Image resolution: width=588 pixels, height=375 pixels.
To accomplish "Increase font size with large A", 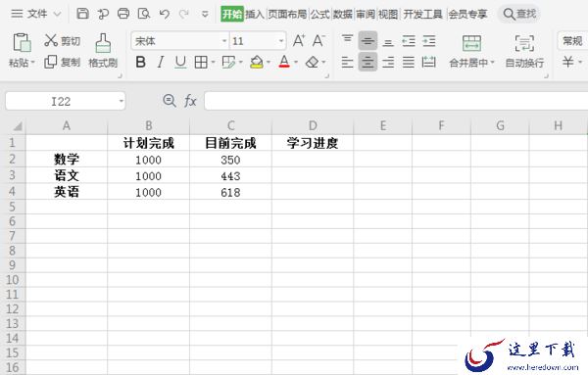I will click(299, 40).
